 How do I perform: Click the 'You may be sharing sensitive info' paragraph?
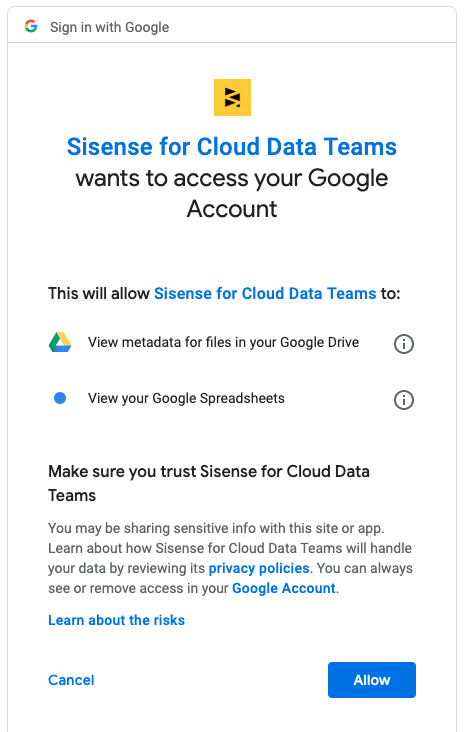(230, 558)
